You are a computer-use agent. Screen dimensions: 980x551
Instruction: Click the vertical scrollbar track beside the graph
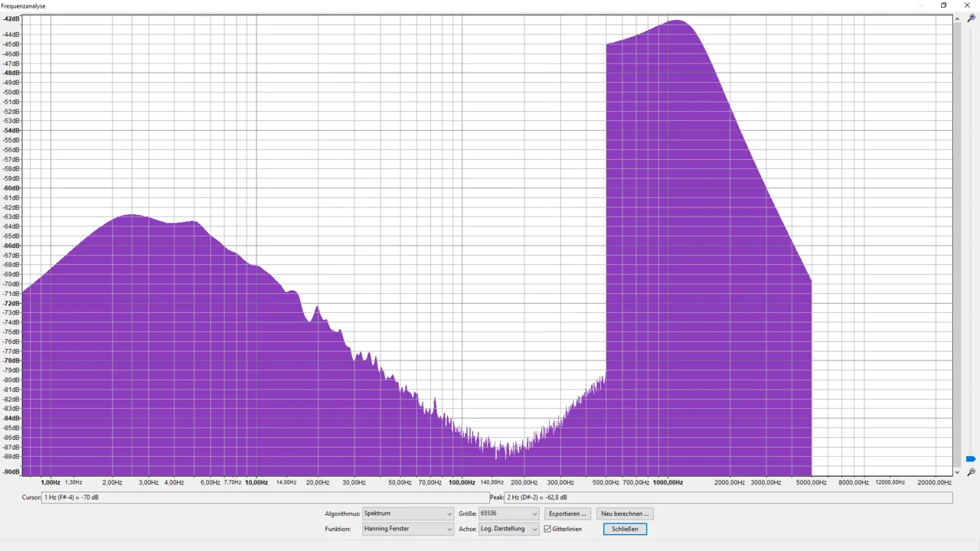[x=957, y=230]
